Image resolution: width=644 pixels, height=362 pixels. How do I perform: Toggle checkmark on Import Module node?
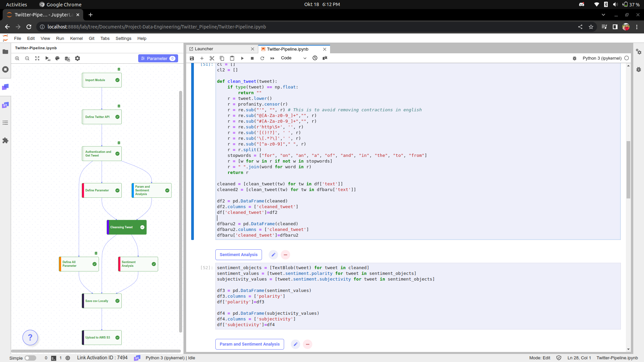coord(117,80)
